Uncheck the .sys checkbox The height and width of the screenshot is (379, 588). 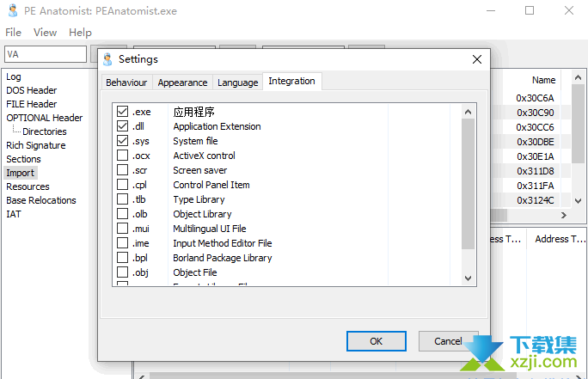pos(122,141)
